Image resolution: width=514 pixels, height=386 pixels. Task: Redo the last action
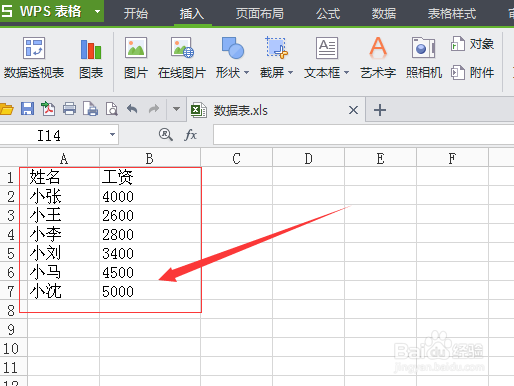click(x=153, y=109)
